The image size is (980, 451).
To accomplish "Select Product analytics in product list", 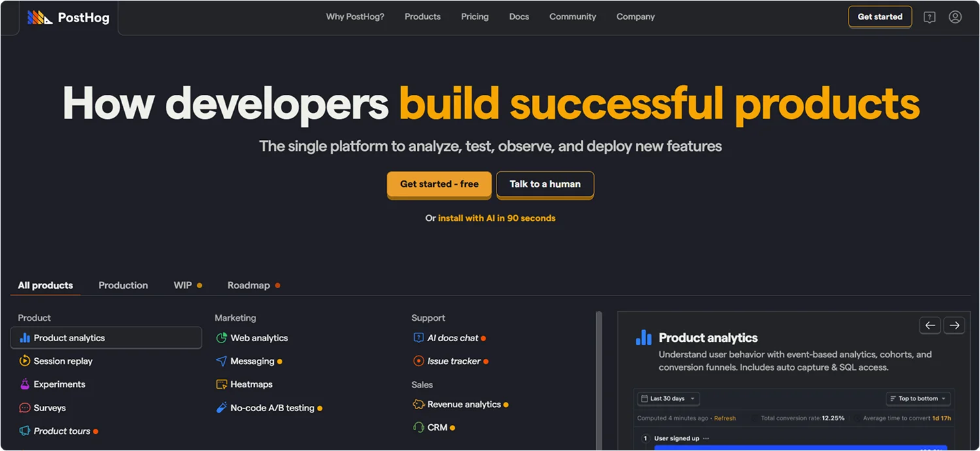I will [x=106, y=338].
